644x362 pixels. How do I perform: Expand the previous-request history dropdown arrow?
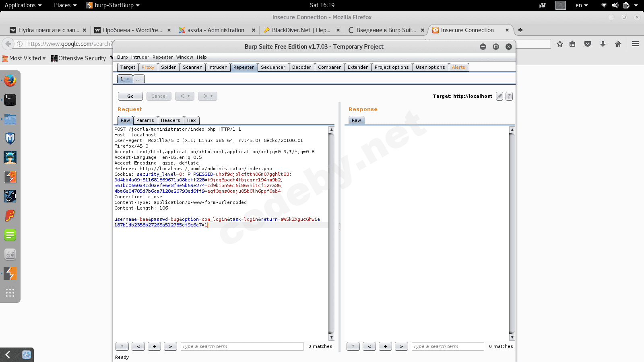[188, 96]
